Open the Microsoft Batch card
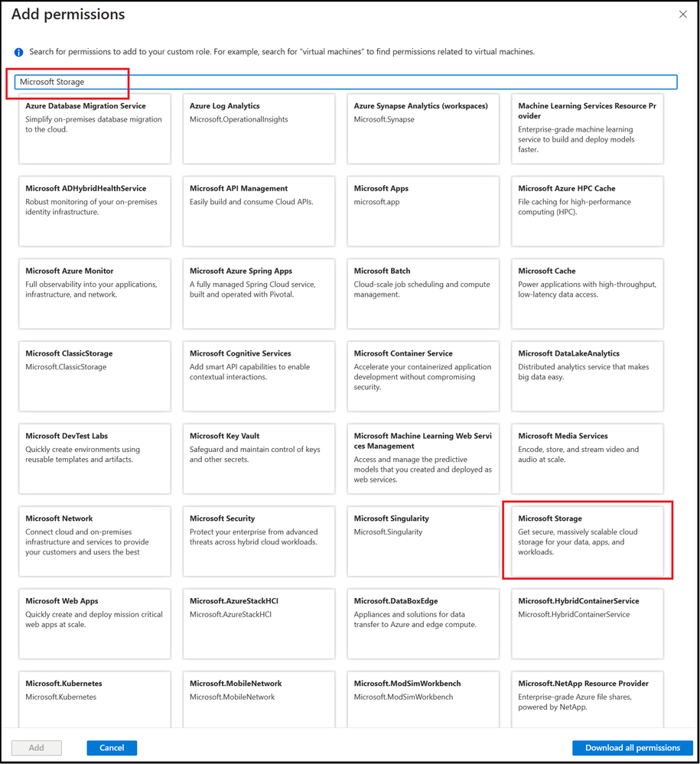The image size is (700, 764). pyautogui.click(x=423, y=294)
